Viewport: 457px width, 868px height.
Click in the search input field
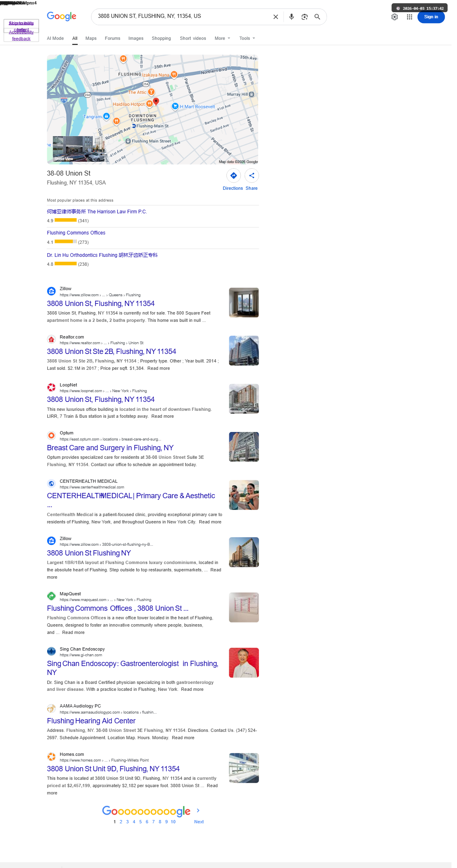click(x=183, y=16)
